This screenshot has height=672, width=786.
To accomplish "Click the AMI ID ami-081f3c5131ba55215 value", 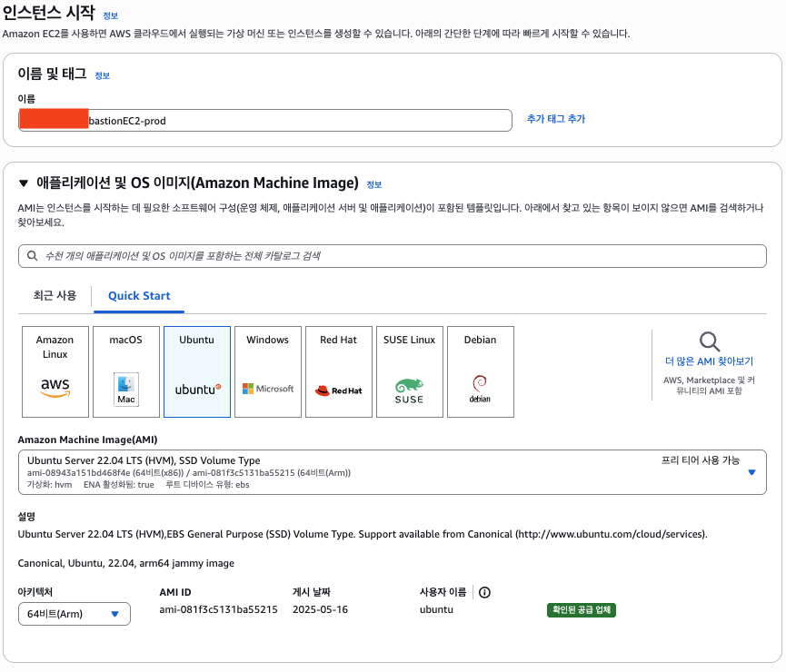I will coord(218,609).
